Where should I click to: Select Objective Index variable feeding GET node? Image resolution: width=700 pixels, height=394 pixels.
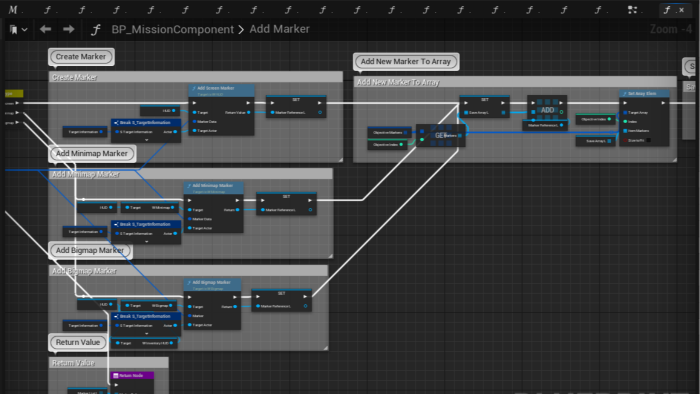click(x=387, y=145)
